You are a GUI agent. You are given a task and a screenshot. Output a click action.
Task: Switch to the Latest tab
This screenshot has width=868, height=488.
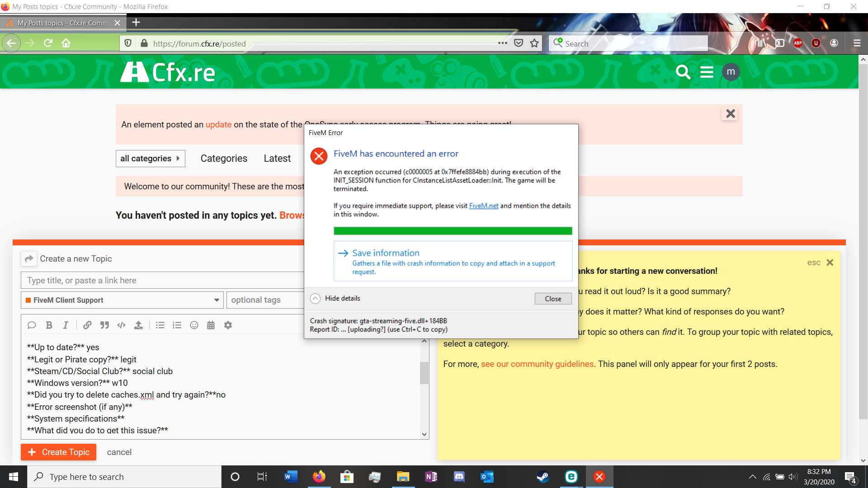pos(277,159)
